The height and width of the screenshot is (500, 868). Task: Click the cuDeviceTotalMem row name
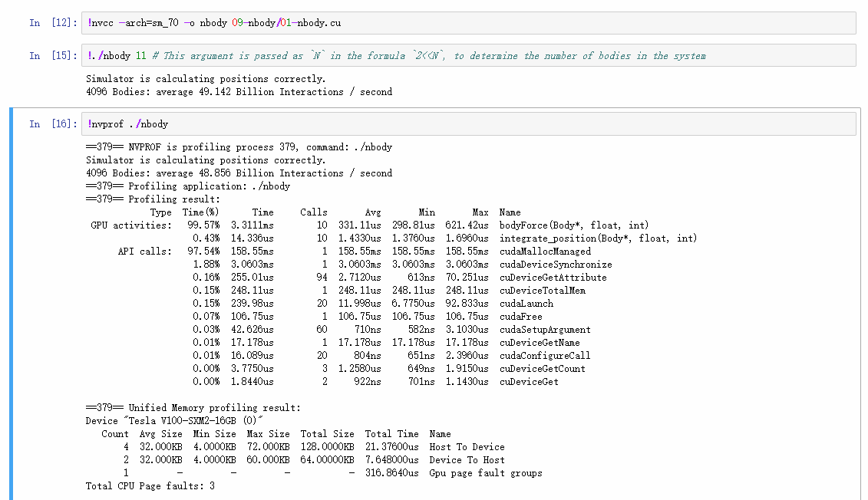(542, 291)
